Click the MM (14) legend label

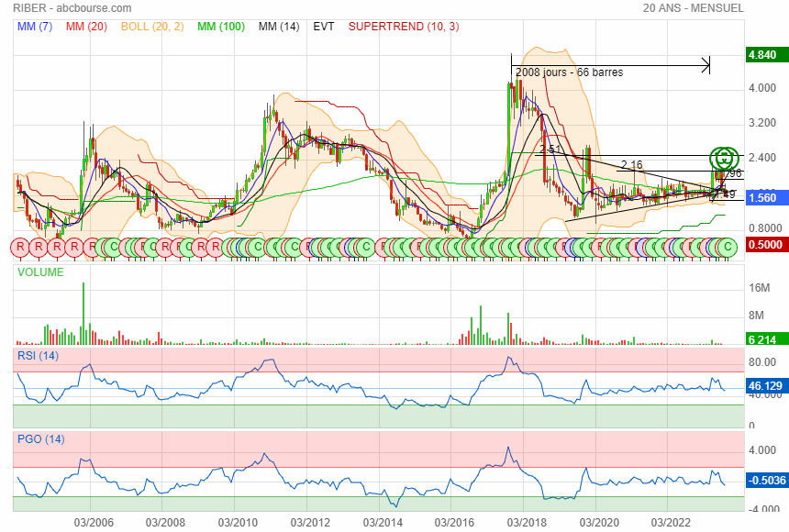coord(279,27)
